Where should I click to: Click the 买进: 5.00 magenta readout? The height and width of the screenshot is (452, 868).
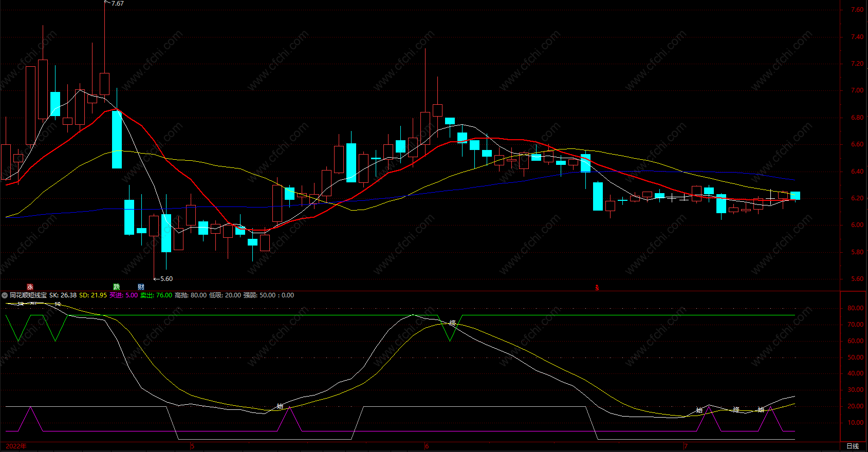point(123,295)
